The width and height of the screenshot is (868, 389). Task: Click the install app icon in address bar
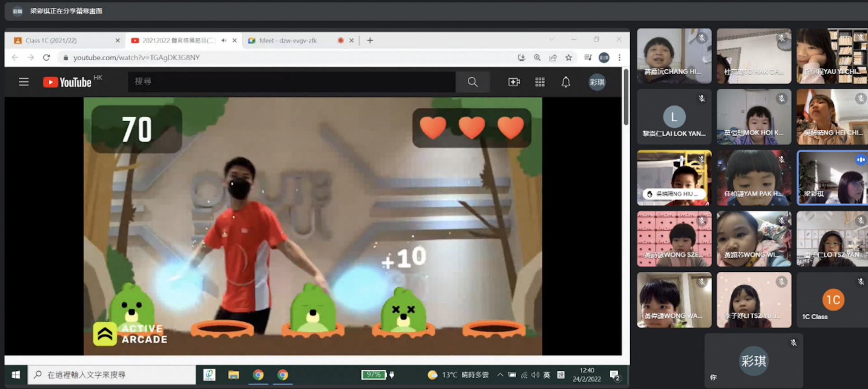click(x=521, y=57)
